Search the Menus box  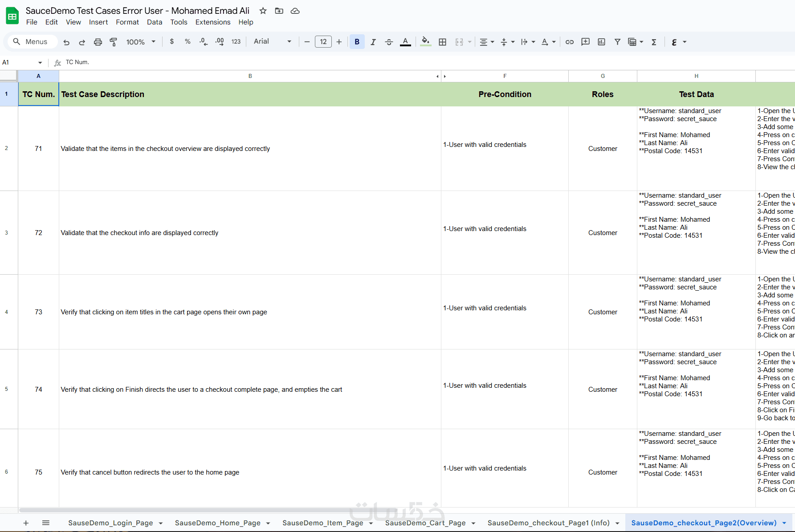tap(33, 42)
